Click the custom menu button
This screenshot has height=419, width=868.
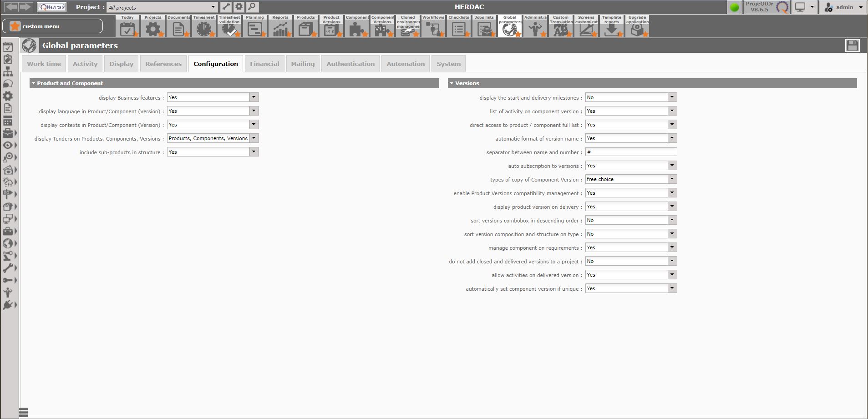pos(52,26)
